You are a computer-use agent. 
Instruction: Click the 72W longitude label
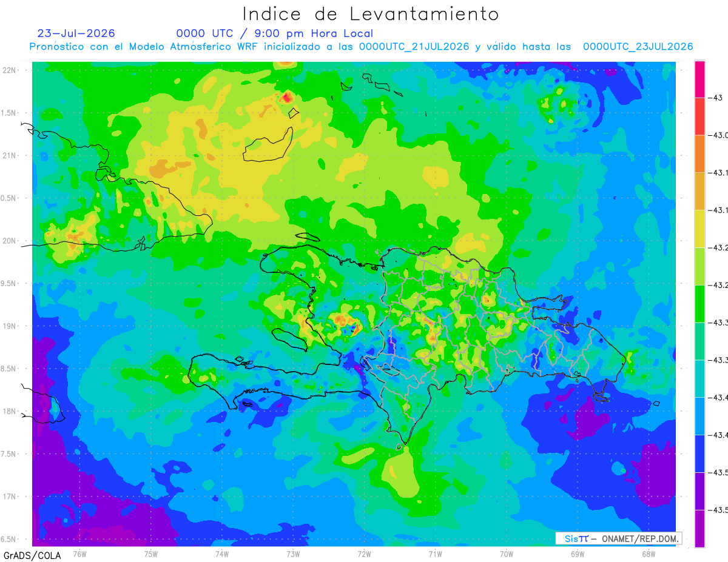[364, 554]
